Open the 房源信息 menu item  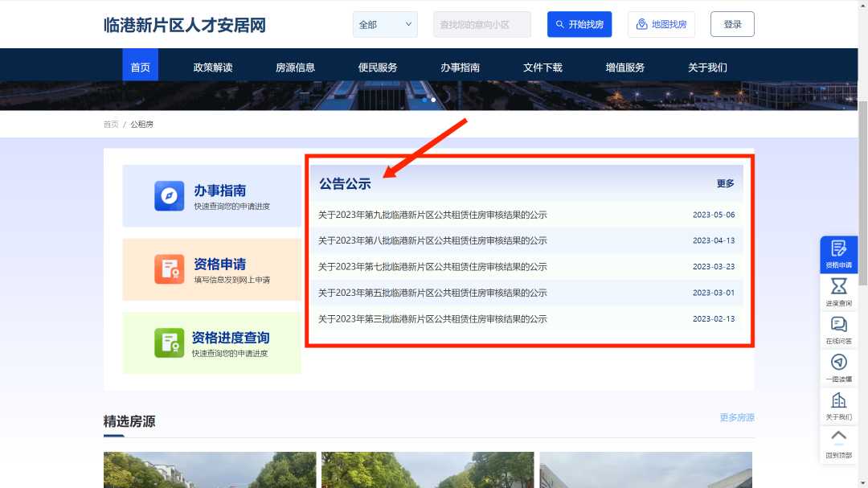click(295, 68)
